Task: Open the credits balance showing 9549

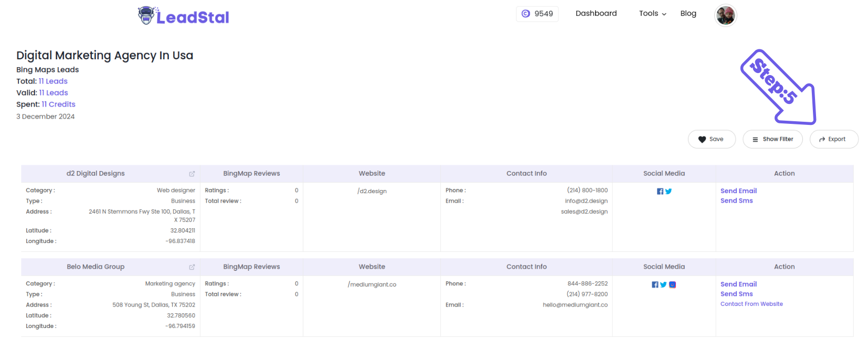Action: tap(537, 14)
